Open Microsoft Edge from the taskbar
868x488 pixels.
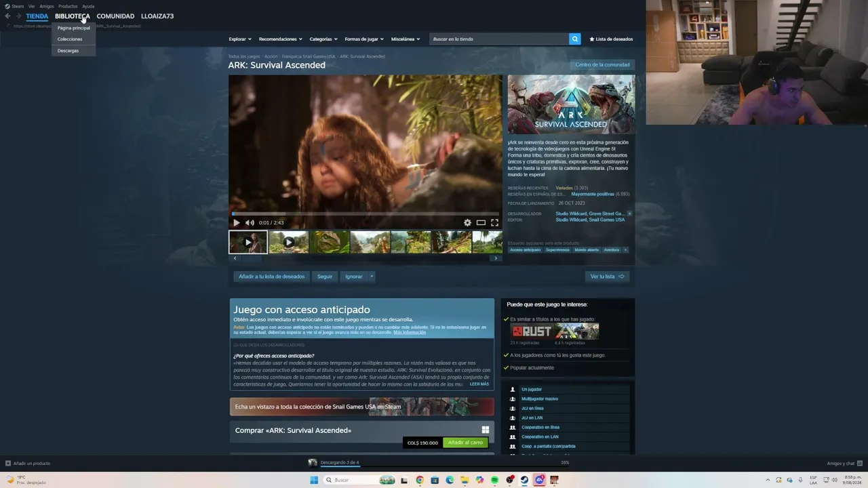pyautogui.click(x=450, y=480)
